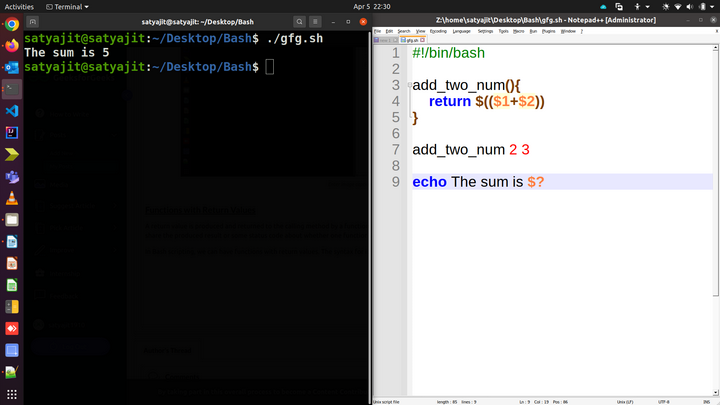Switch to the new 1 tab
Viewport: 720px width, 405px height.
385,40
